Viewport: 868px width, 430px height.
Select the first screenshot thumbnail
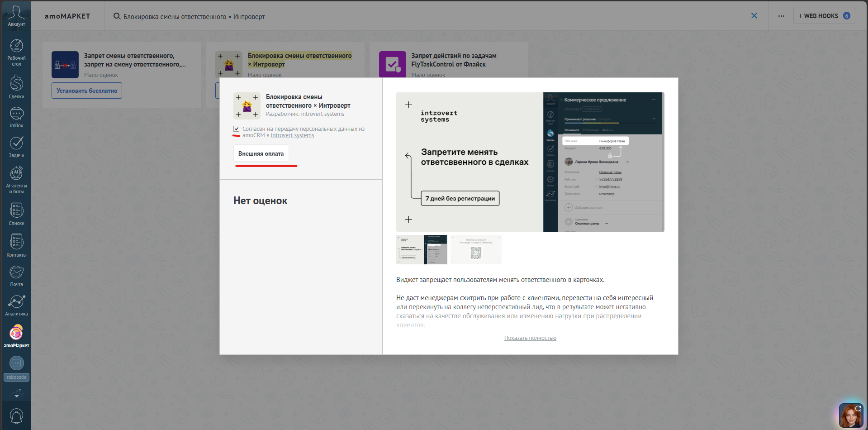422,249
